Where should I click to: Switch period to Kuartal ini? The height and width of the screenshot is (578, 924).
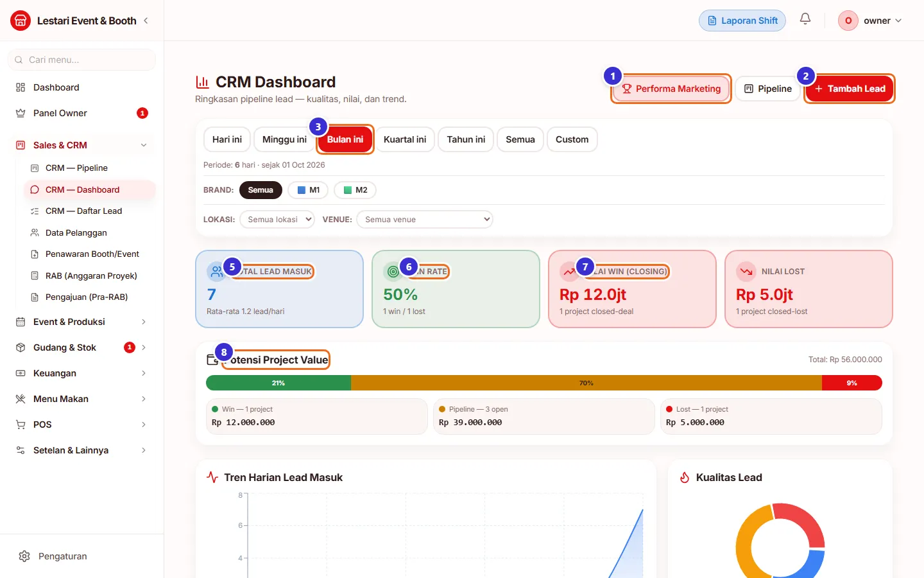[x=405, y=139]
